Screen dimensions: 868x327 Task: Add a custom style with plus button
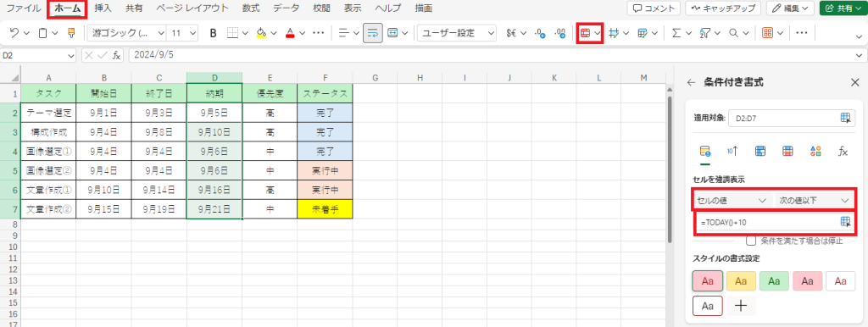click(x=741, y=305)
